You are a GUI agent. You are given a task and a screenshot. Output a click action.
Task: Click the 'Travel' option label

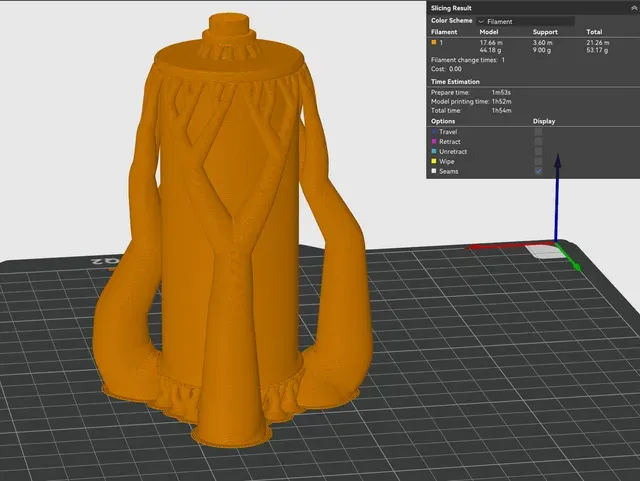coord(448,132)
